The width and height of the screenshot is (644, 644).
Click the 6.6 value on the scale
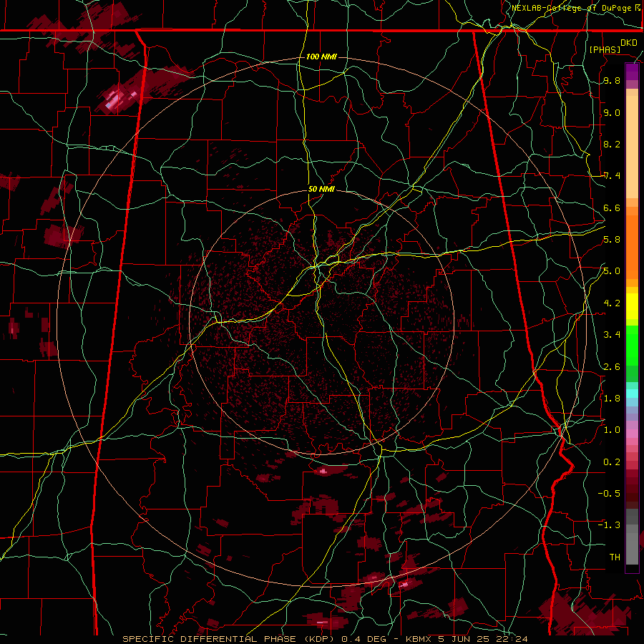(x=612, y=208)
